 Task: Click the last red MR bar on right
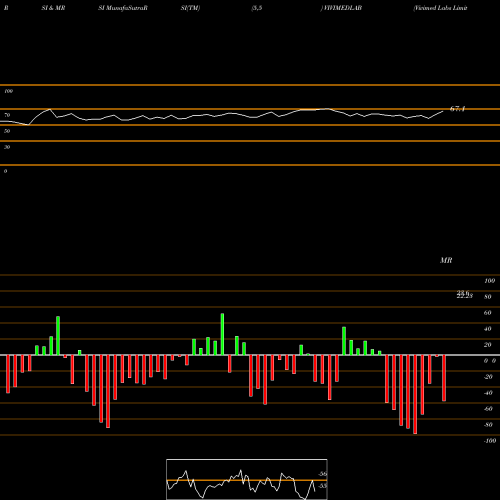(444, 378)
